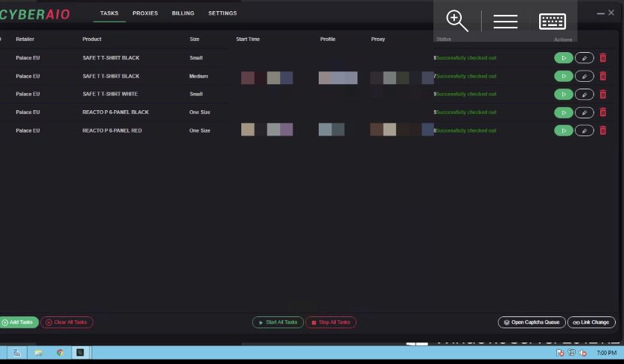Click checkout status of REACTO P 6-PANEL RED
This screenshot has height=364, width=624.
tap(466, 130)
